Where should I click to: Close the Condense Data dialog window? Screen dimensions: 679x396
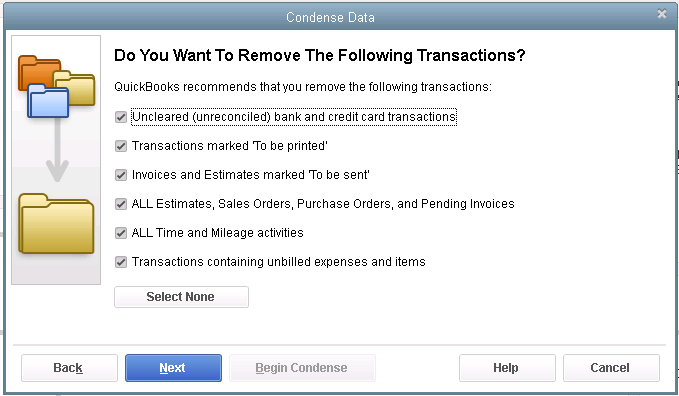click(661, 14)
